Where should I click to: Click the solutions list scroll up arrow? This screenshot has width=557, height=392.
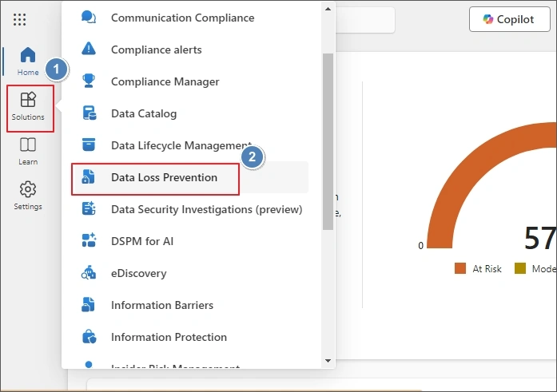pyautogui.click(x=328, y=9)
